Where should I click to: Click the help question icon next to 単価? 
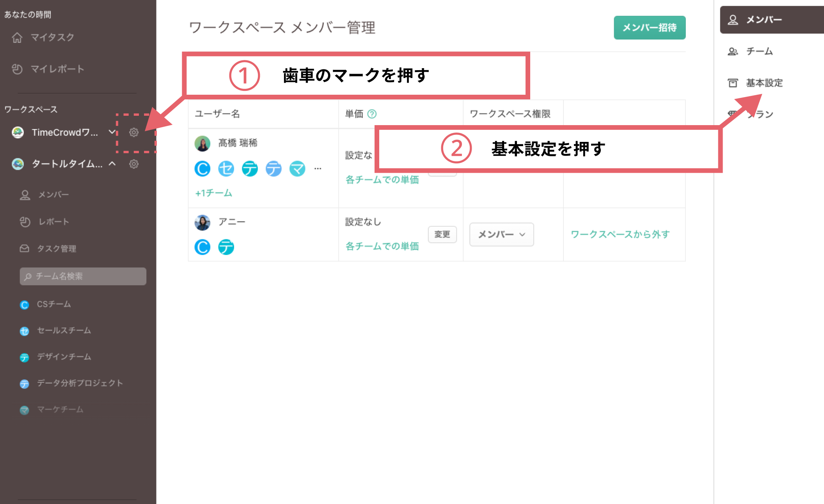tap(372, 114)
